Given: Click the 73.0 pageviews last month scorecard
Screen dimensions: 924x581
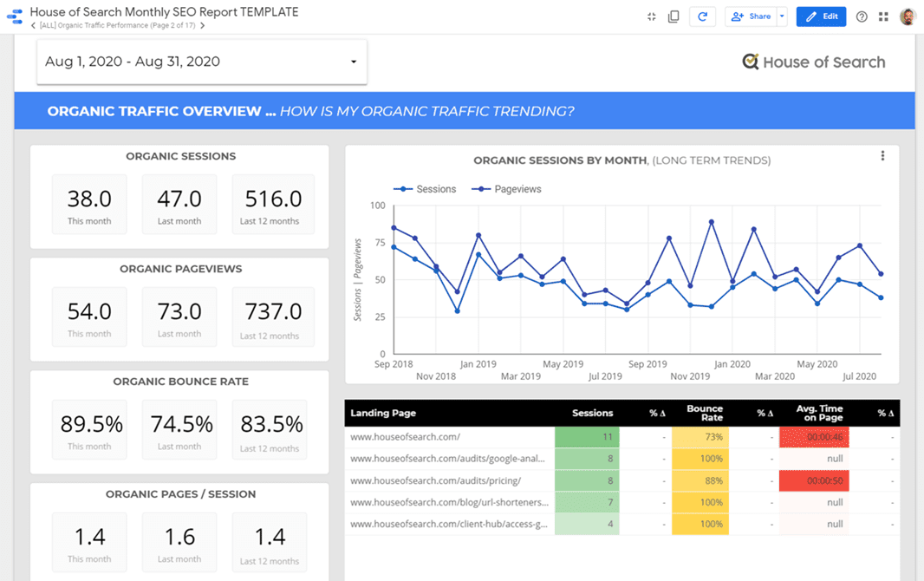Looking at the screenshot, I should click(x=179, y=317).
